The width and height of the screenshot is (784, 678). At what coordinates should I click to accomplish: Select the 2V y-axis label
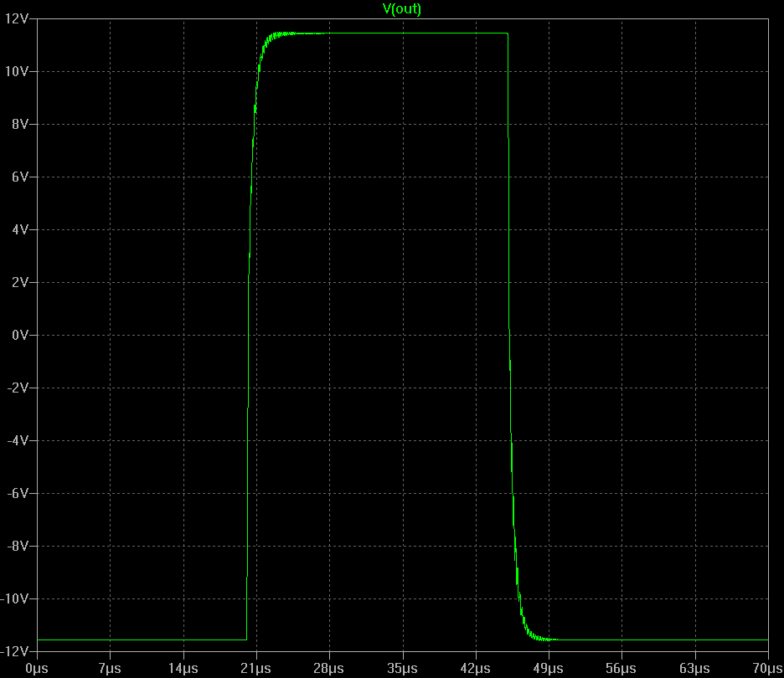(20, 282)
